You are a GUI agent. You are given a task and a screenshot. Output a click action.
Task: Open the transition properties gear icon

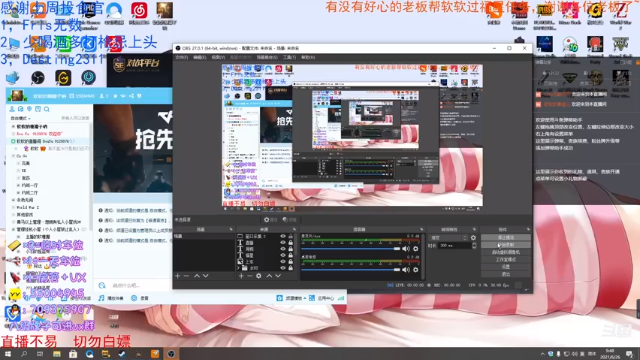point(473,238)
